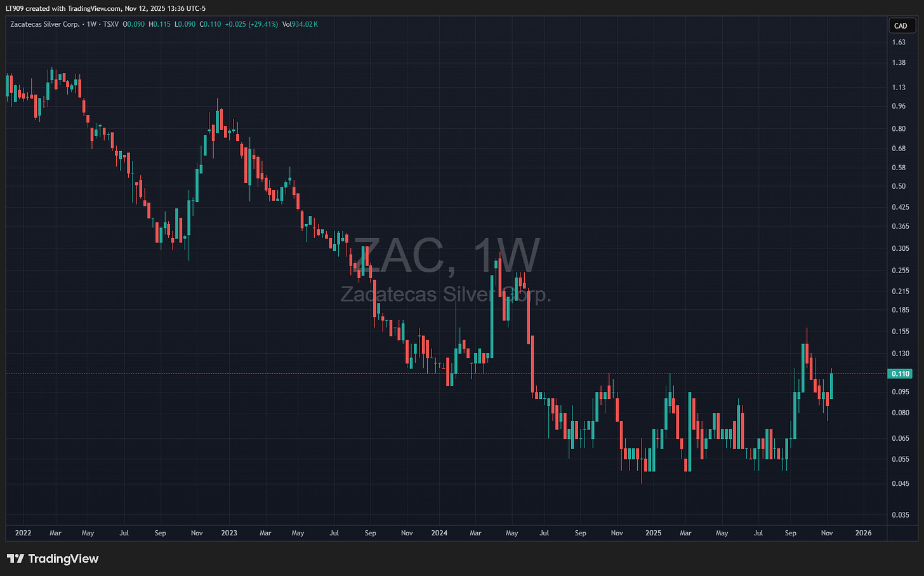The height and width of the screenshot is (576, 924).
Task: Click the May label directly after 2024 Mar
Action: point(511,533)
